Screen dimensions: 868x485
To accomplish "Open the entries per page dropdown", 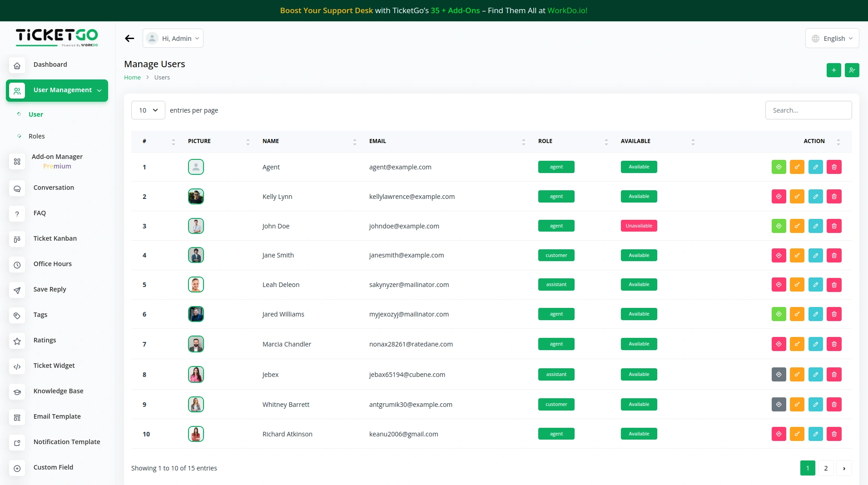I will pos(148,110).
